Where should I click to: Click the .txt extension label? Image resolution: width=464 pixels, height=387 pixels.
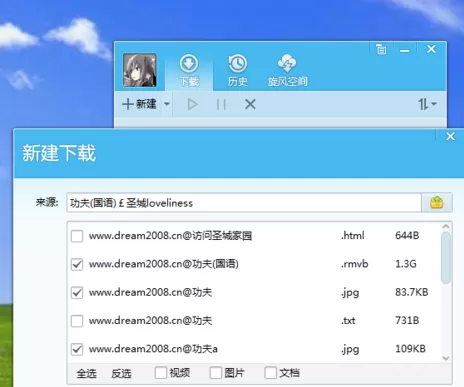click(348, 321)
